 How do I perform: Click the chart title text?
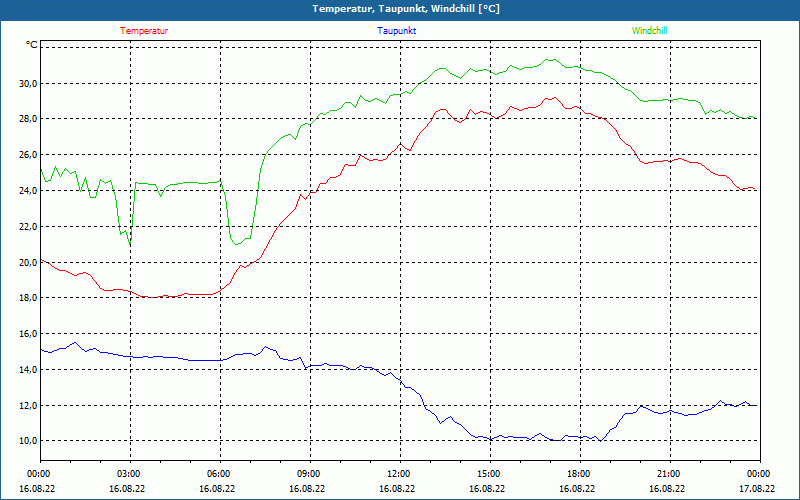[406, 9]
